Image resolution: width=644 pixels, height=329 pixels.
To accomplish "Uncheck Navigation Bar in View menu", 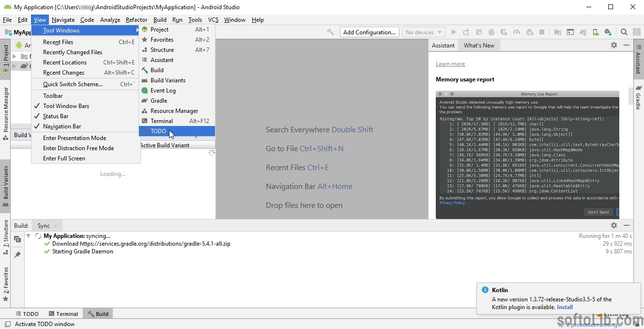I will [86, 126].
